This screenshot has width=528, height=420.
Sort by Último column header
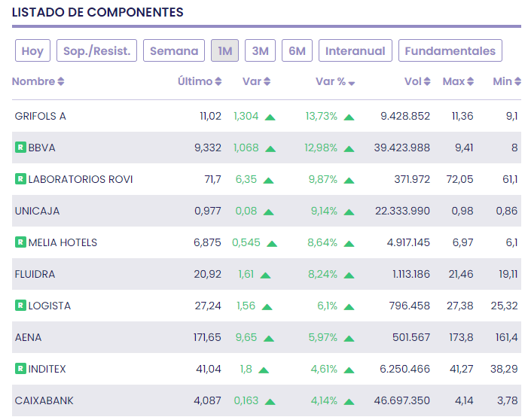(200, 81)
